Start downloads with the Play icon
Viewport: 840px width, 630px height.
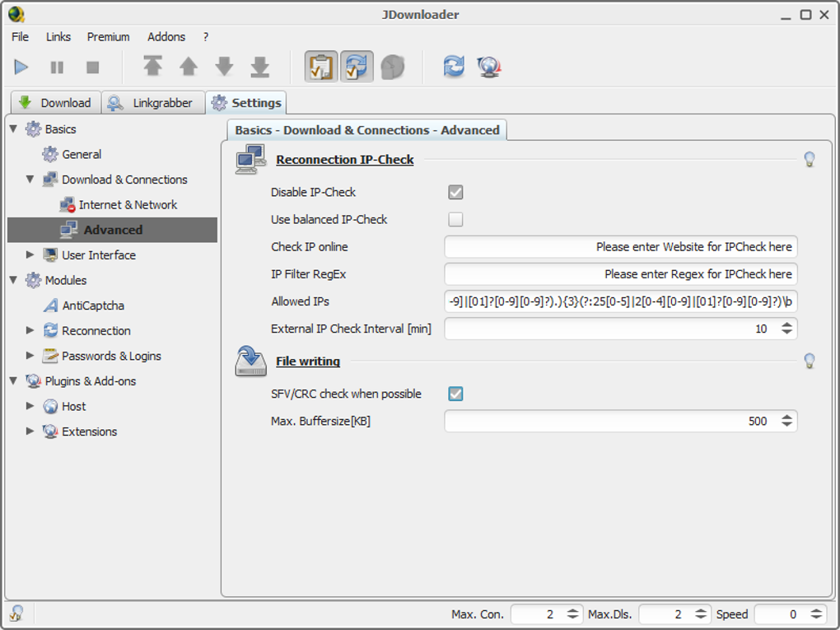click(21, 67)
